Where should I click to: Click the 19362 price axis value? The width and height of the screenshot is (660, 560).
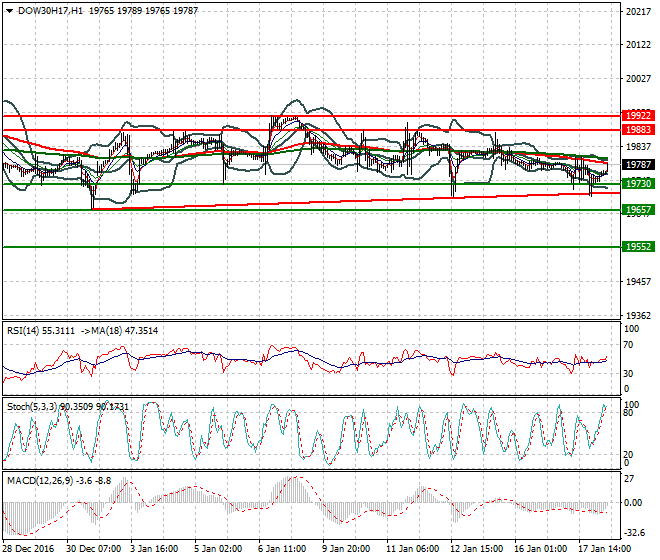[x=639, y=315]
